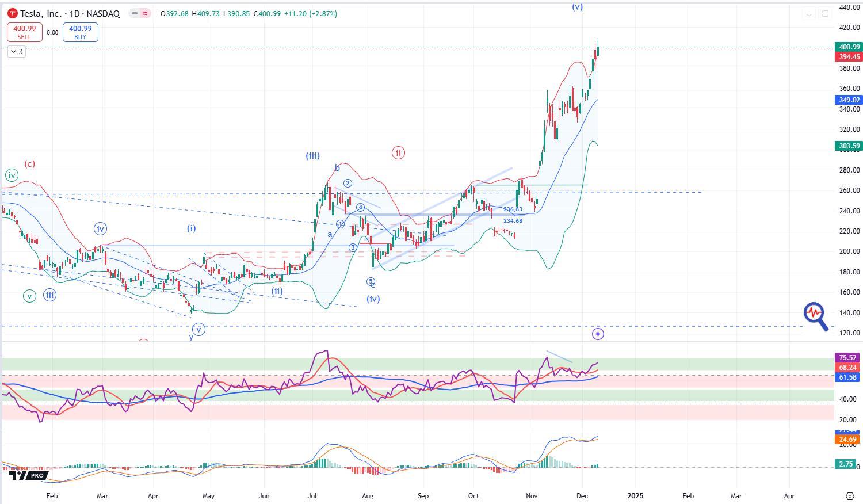
Task: Select the blue 349.02 price label
Action: click(x=849, y=100)
